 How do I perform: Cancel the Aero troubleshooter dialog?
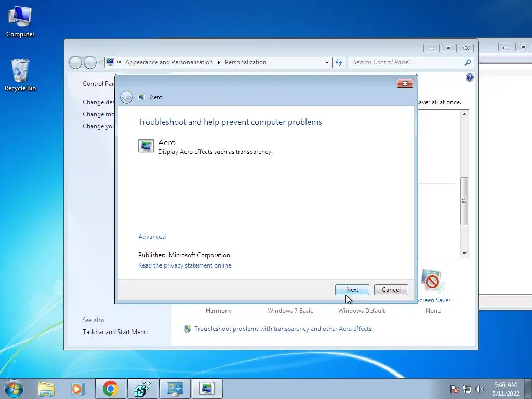pos(391,290)
